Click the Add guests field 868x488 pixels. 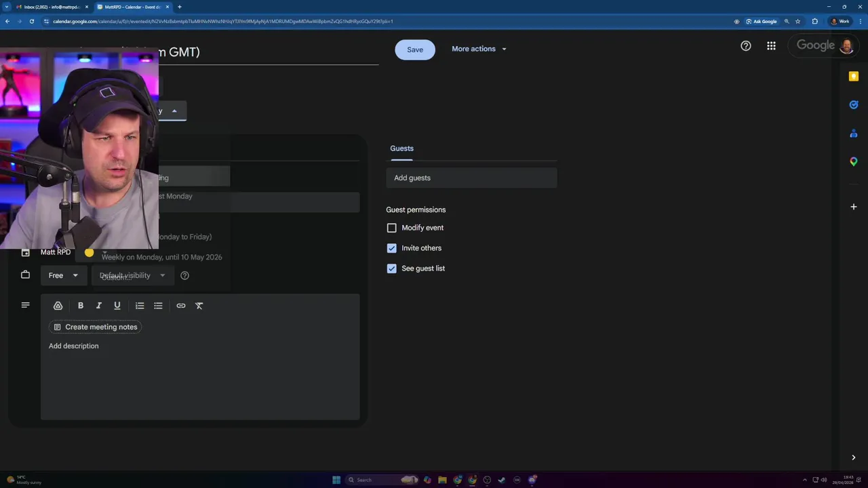[x=471, y=178]
